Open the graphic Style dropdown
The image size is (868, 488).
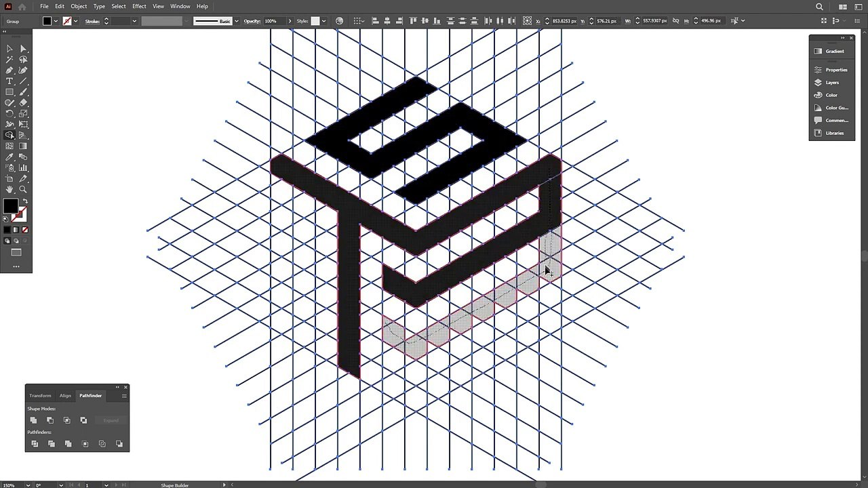point(323,21)
